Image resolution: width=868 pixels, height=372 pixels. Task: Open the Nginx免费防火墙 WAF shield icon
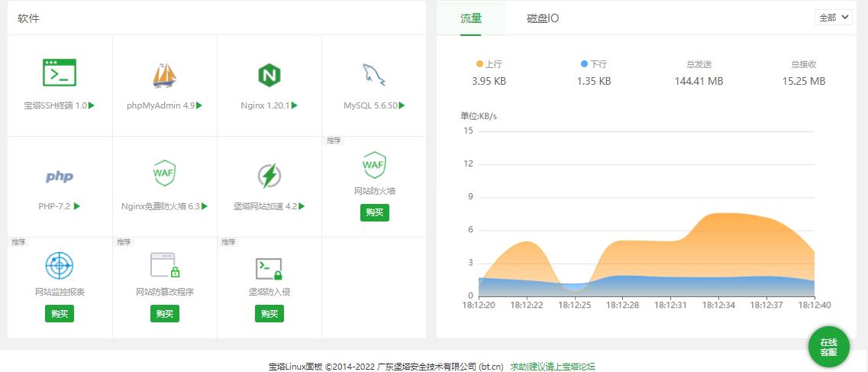coord(164,173)
